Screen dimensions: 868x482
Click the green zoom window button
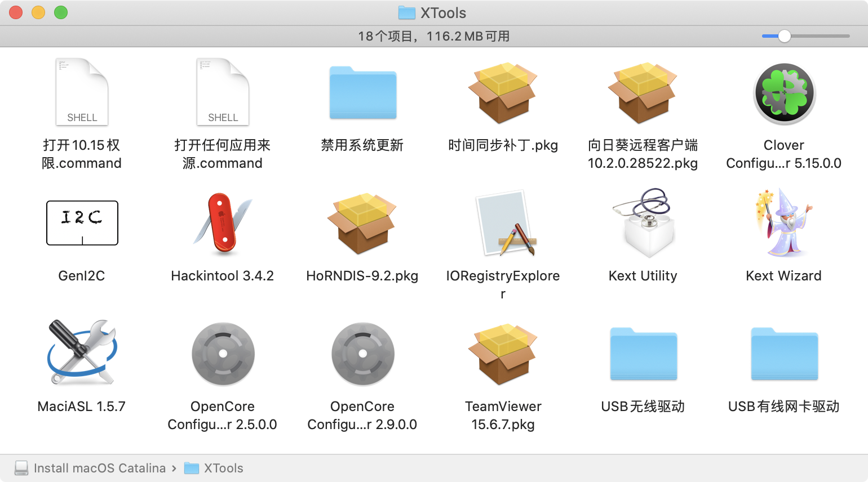pos(61,12)
